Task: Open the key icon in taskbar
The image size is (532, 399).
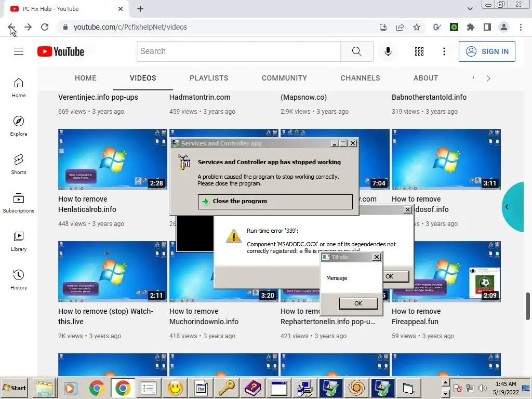Action: (x=227, y=388)
